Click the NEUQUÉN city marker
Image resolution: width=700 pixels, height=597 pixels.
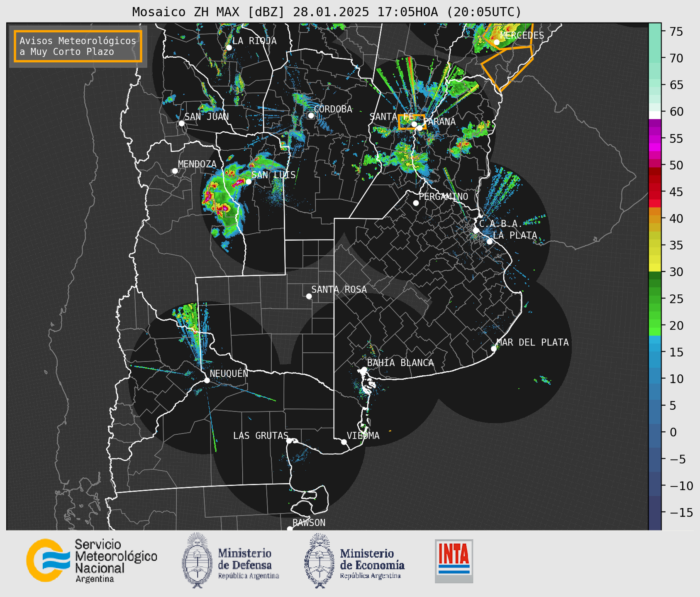[x=207, y=380]
